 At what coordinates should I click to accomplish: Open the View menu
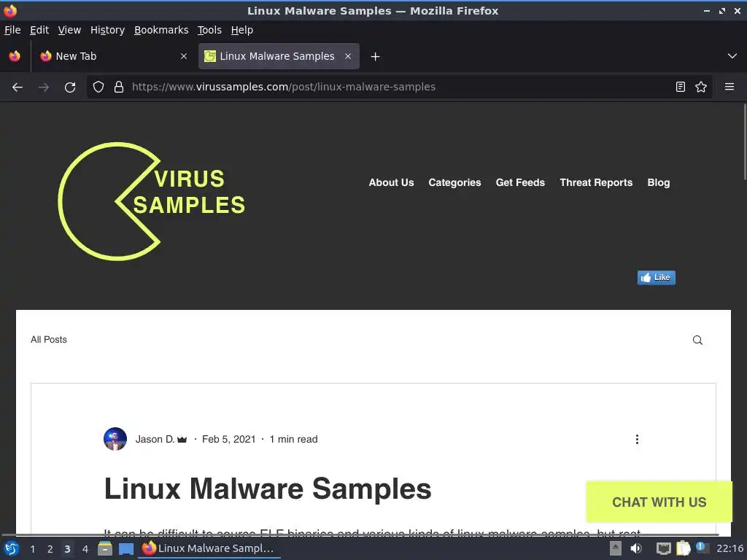point(69,30)
